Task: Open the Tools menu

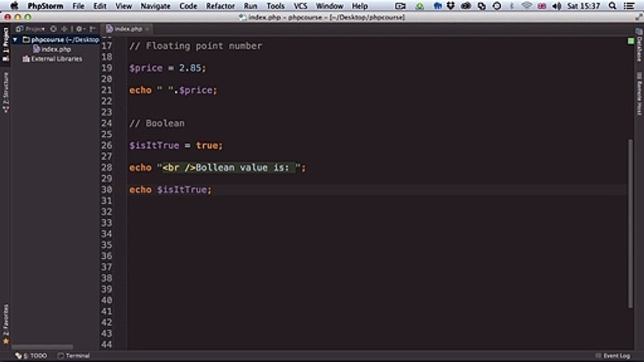Action: [x=275, y=6]
